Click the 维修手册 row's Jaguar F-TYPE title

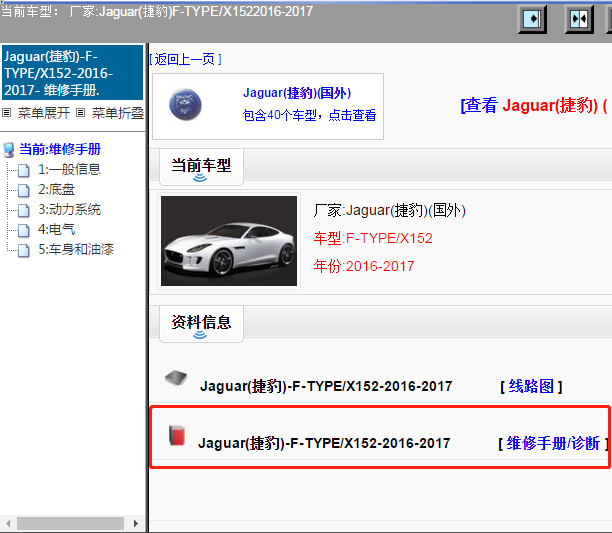pyautogui.click(x=324, y=443)
